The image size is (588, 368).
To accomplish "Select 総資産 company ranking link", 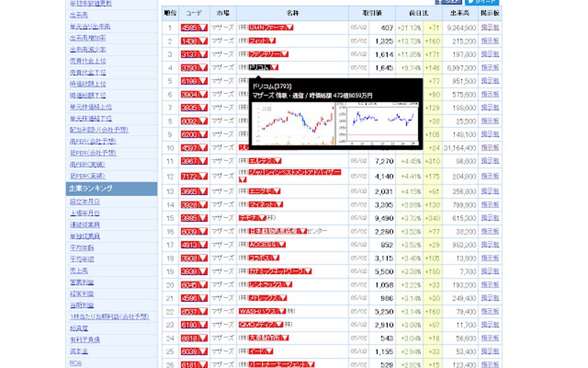I will pos(79,329).
